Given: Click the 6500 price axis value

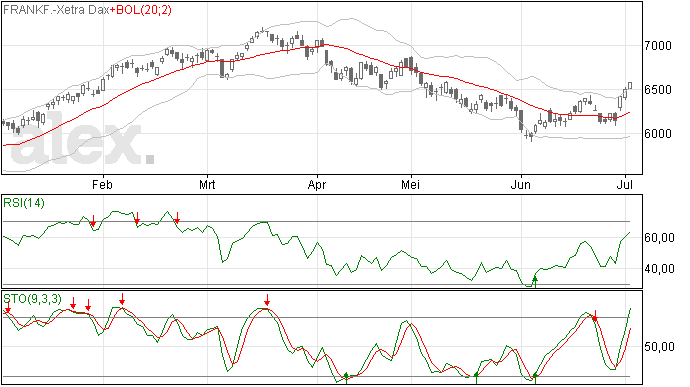Looking at the screenshot, I should [x=658, y=90].
